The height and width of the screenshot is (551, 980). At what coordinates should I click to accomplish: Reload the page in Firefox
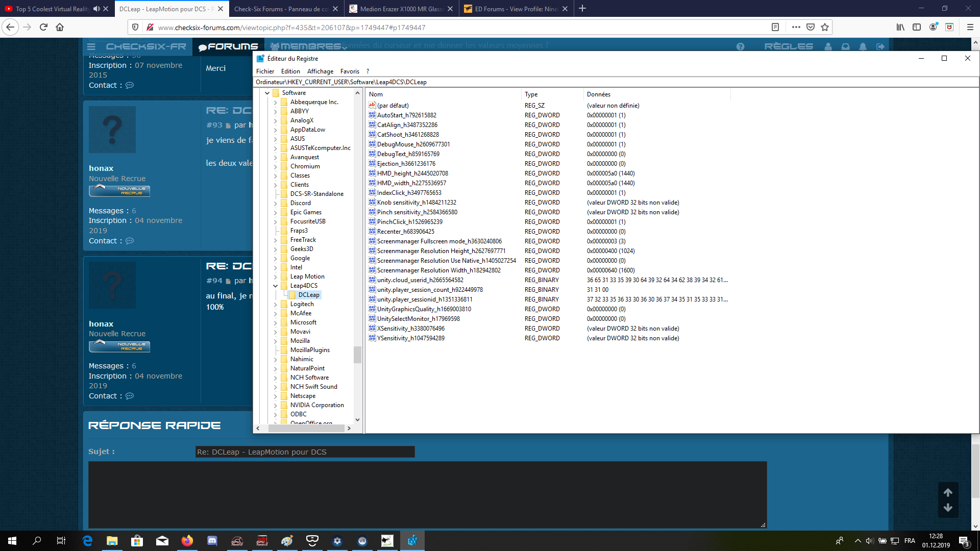(x=43, y=27)
